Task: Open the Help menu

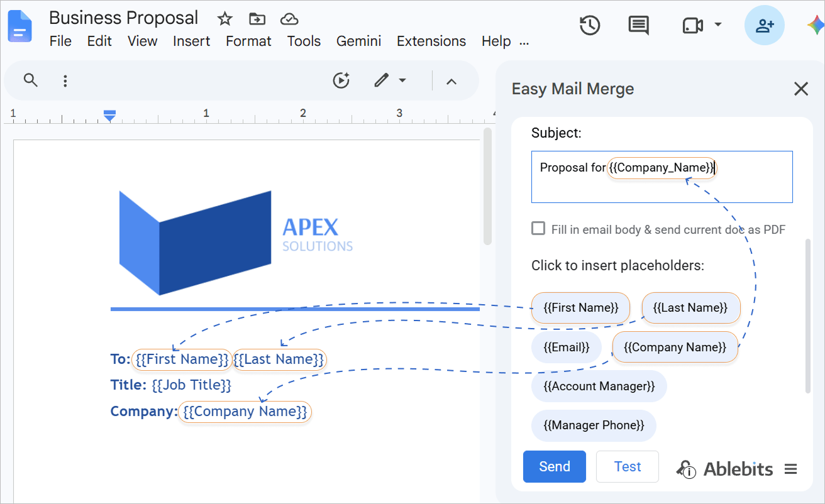Action: tap(496, 41)
